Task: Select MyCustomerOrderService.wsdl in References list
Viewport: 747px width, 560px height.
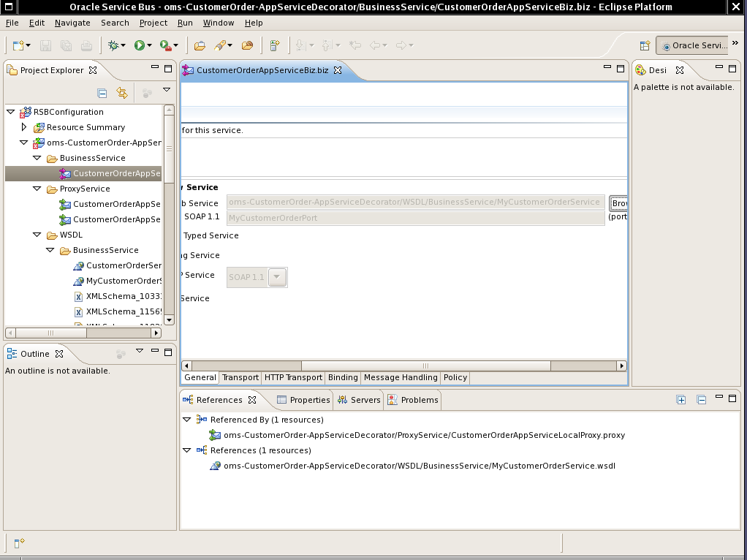Action: click(419, 466)
